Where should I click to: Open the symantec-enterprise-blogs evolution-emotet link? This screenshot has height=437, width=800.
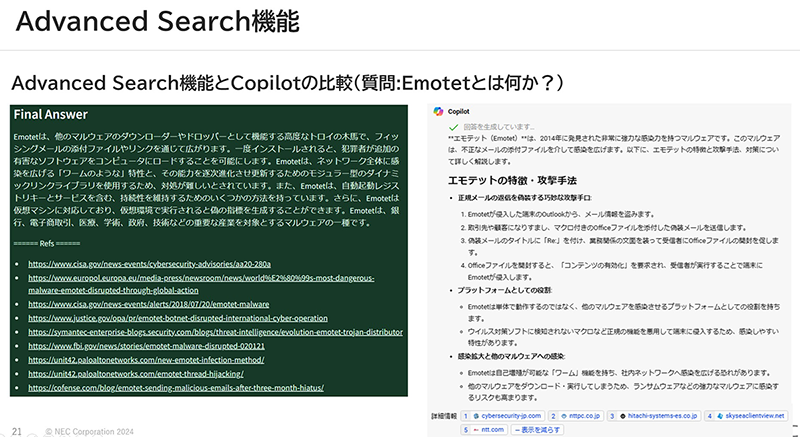tap(215, 332)
